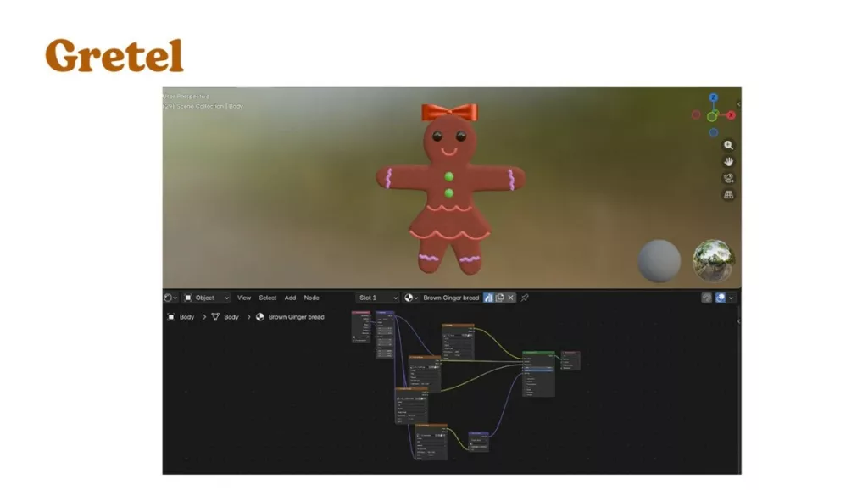Switch perspective/orthographic using the grid icon

pos(728,194)
